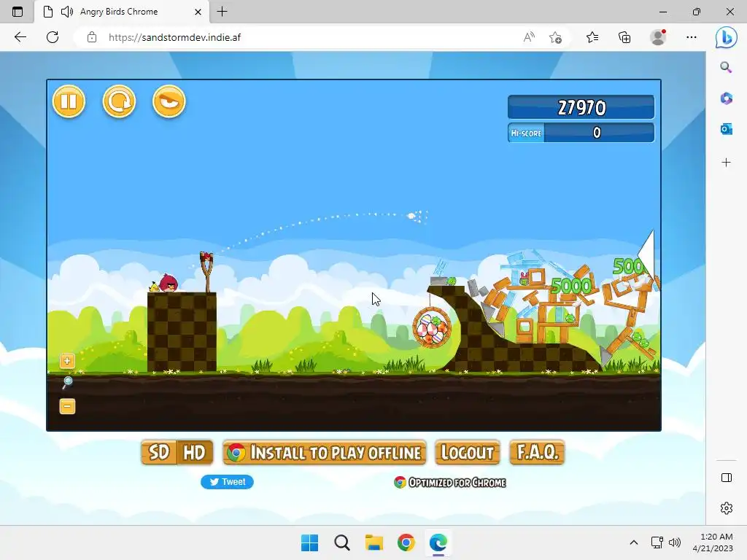Refresh the browser page
Screen dimensions: 747x560
coord(53,37)
